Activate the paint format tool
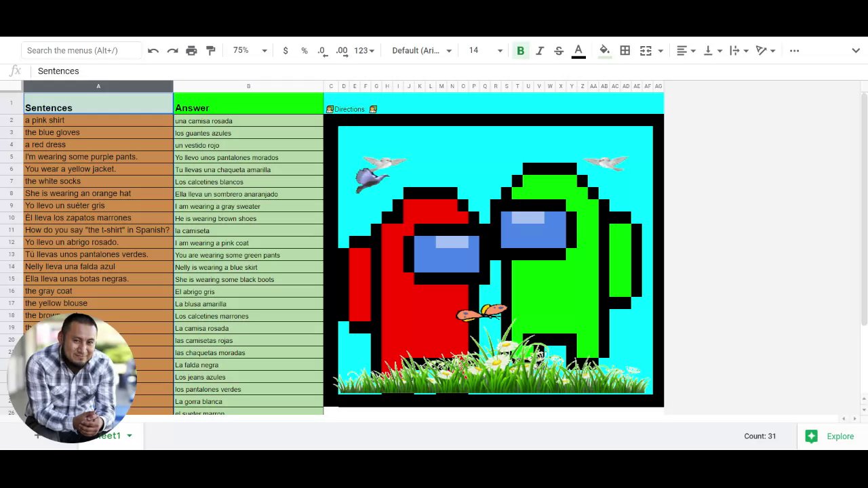This screenshot has height=488, width=868. pos(211,51)
